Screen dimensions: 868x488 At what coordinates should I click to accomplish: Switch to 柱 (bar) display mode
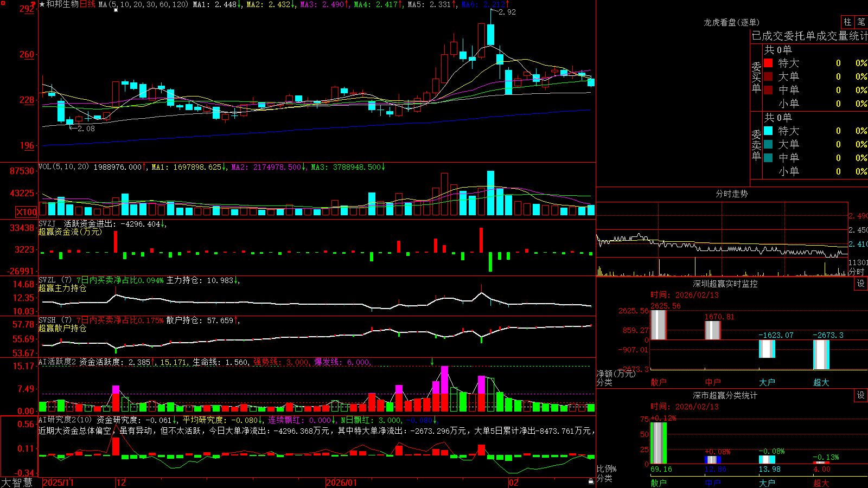pos(847,22)
